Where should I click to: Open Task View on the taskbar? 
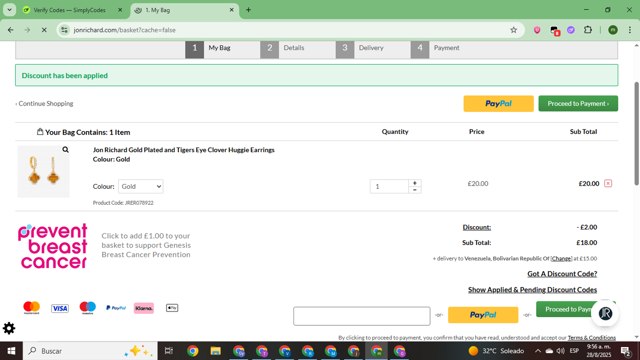tap(169, 351)
